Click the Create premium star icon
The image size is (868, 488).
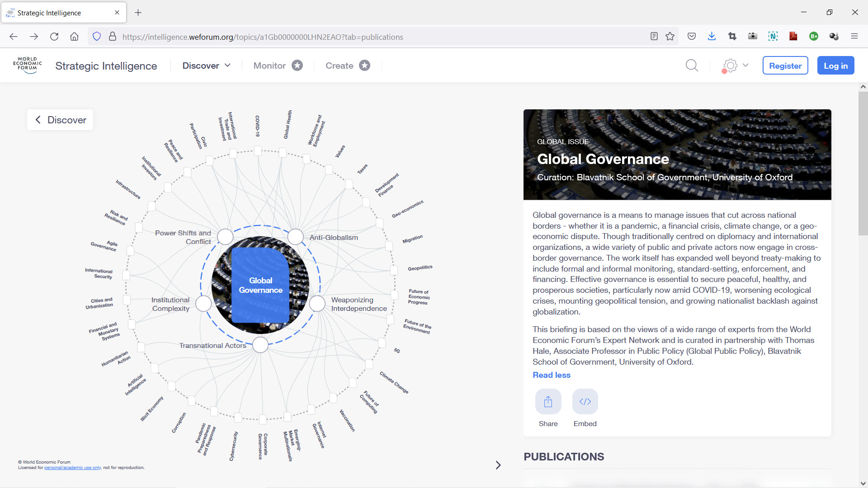tap(364, 66)
